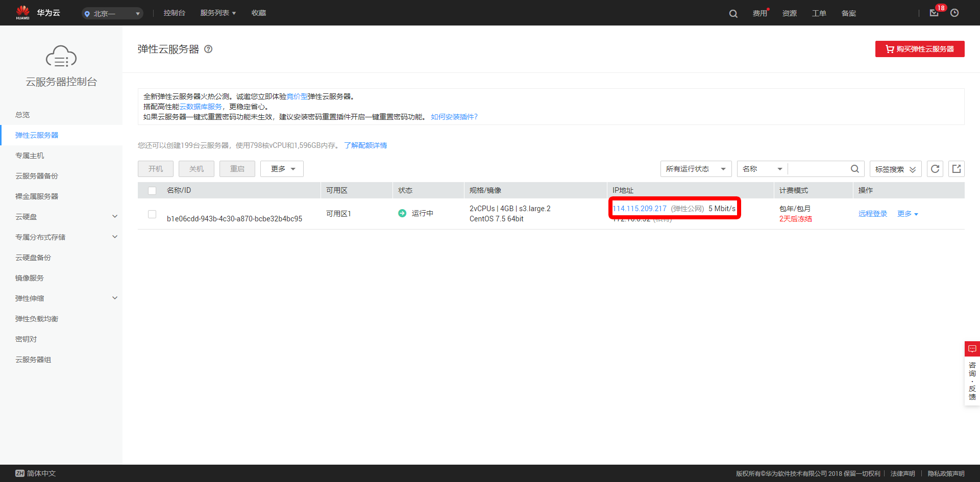
Task: Click the help question mark beside 弹性云服务器
Action: point(208,49)
